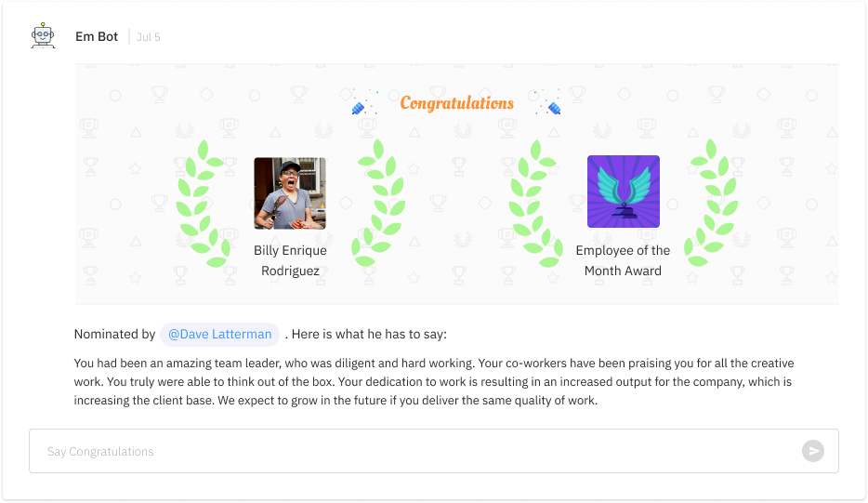Click the Congratulations heading text
868x503 pixels.
pyautogui.click(x=456, y=103)
